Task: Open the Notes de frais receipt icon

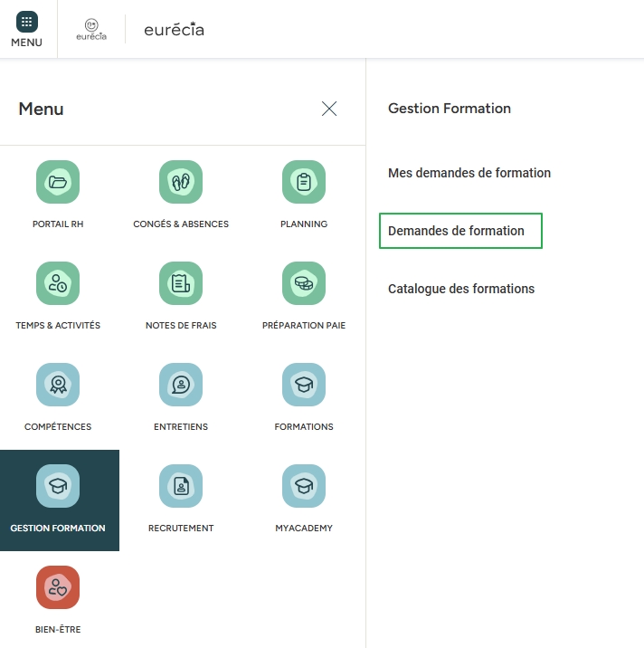Action: (x=181, y=283)
